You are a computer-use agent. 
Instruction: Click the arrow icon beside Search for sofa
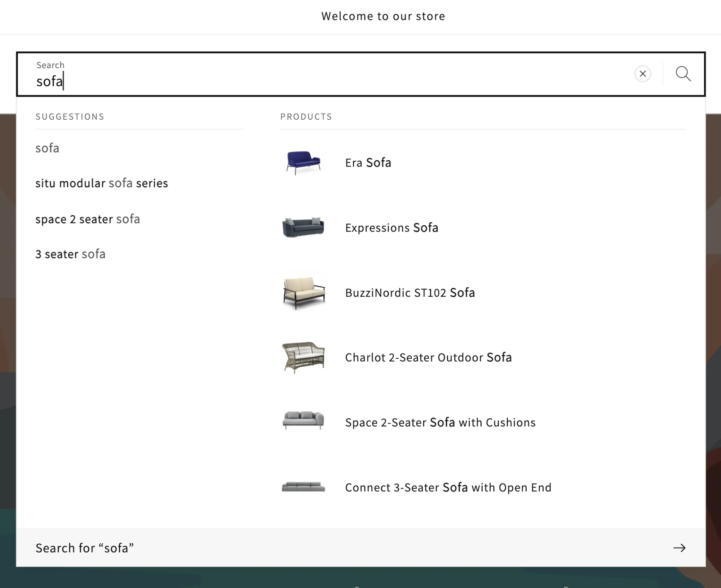click(x=679, y=548)
